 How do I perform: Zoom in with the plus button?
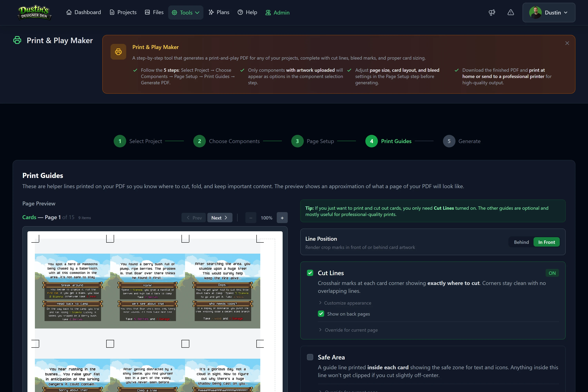click(x=282, y=218)
